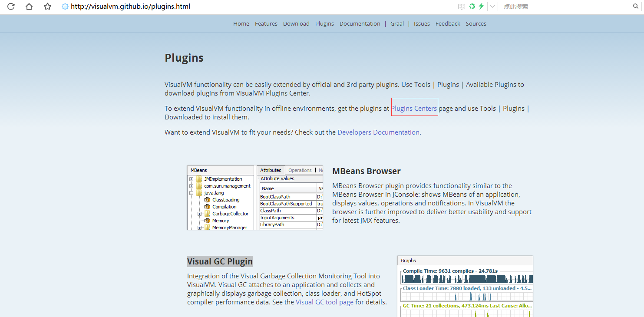Follow the Visual GC tool page link
Viewport: 644px width, 317px height.
(324, 302)
